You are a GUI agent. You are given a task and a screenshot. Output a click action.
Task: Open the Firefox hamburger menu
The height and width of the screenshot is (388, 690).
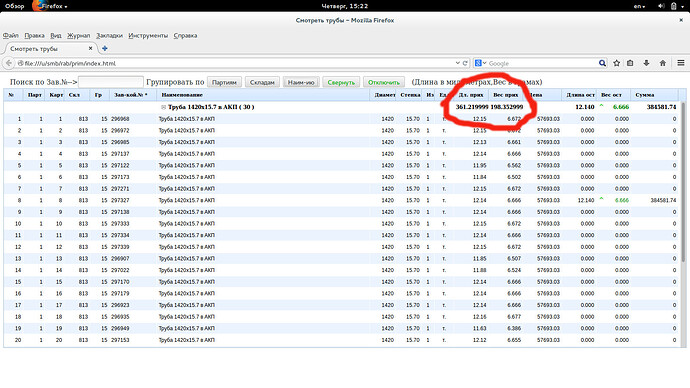[681, 63]
